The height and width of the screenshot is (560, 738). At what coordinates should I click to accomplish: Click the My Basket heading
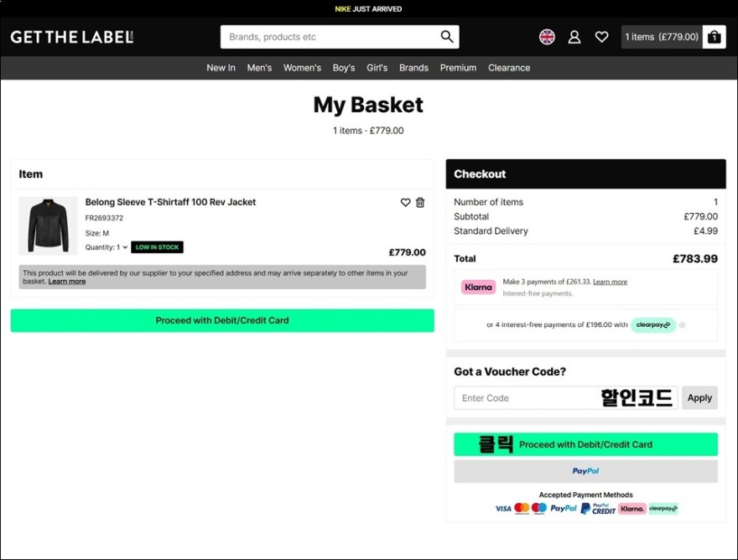368,105
